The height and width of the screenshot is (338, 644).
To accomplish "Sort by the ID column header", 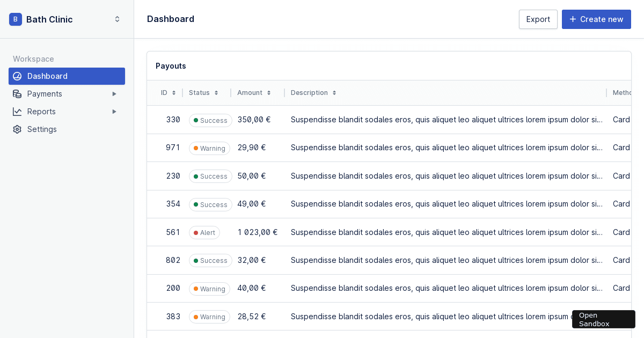I will click(169, 93).
